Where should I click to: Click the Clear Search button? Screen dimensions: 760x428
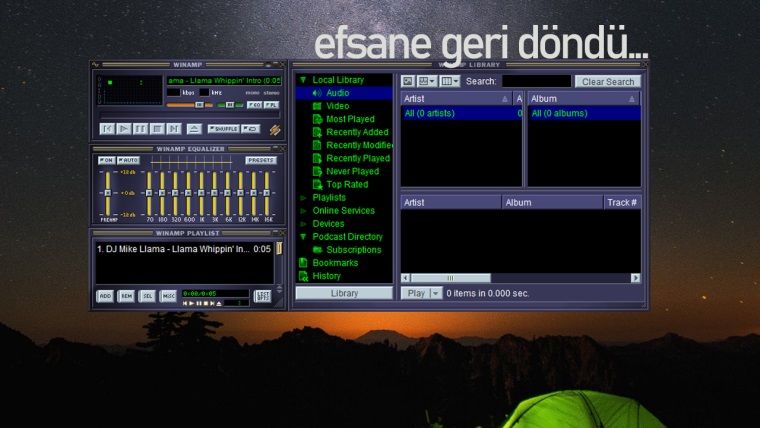pos(608,81)
